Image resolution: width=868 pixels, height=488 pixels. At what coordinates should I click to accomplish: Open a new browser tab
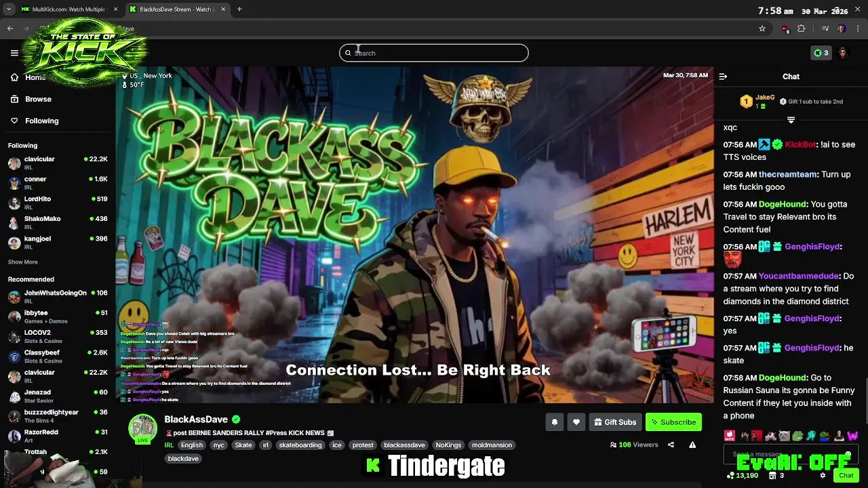click(239, 9)
